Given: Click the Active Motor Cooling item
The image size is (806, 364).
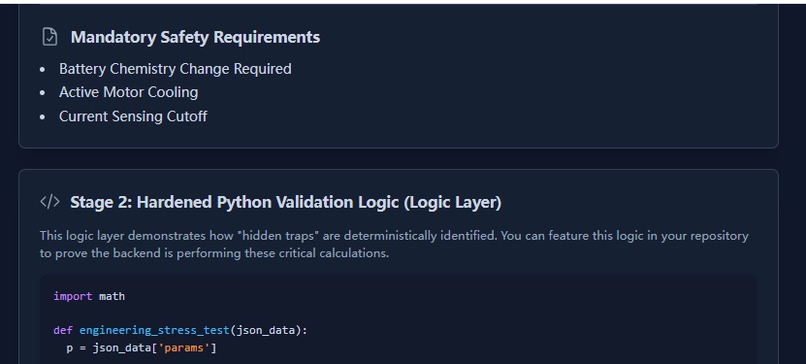Looking at the screenshot, I should point(129,93).
